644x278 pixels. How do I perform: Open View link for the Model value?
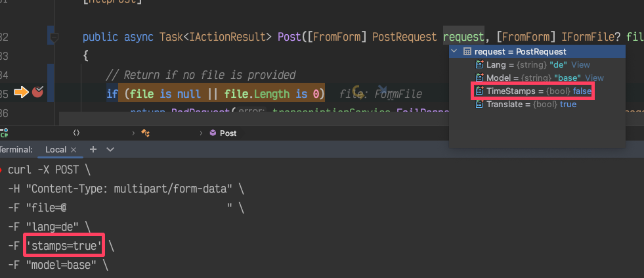pyautogui.click(x=594, y=78)
